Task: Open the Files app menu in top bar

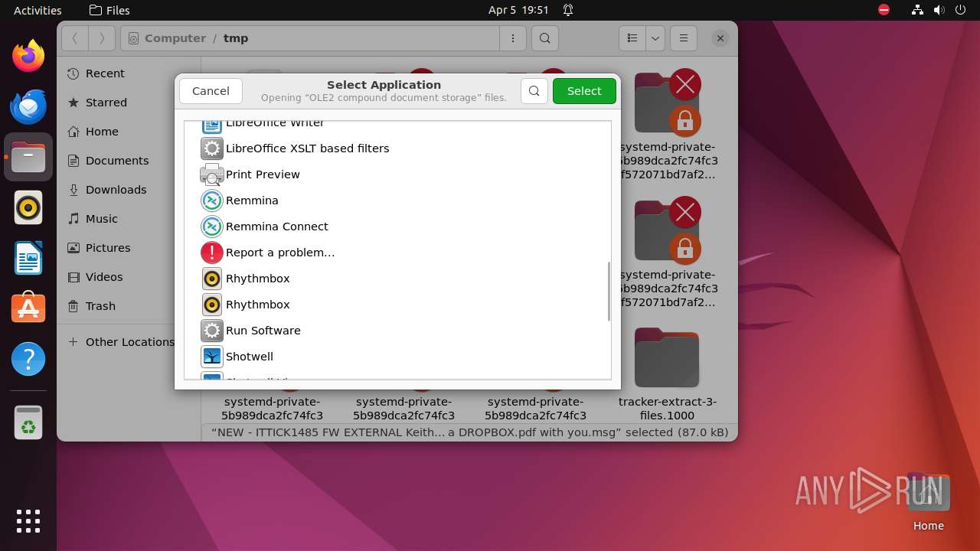Action: (109, 10)
